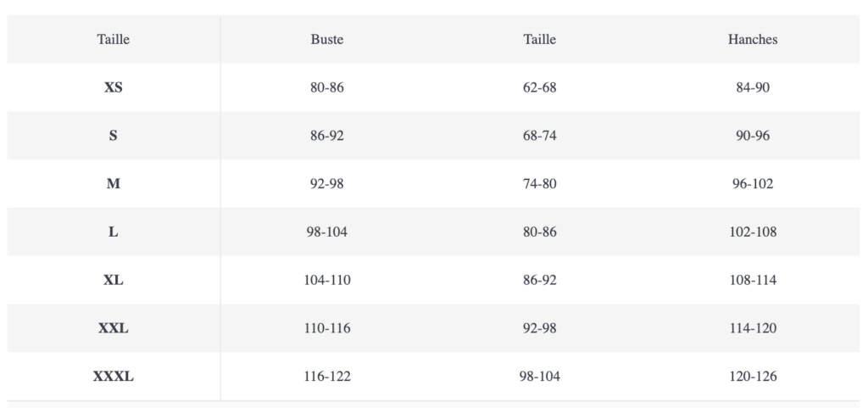This screenshot has width=868, height=408.
Task: Click the waist value 74-80
Action: point(540,183)
